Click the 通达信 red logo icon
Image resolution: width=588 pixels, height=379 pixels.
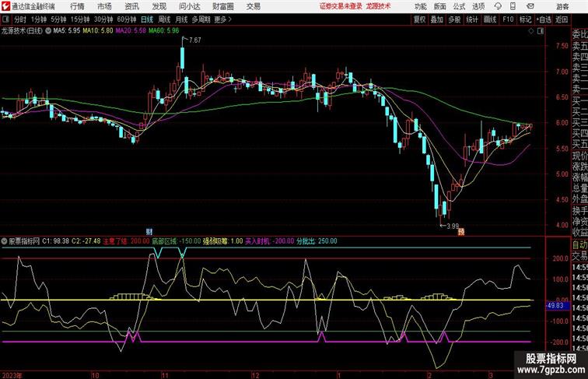pos(5,6)
